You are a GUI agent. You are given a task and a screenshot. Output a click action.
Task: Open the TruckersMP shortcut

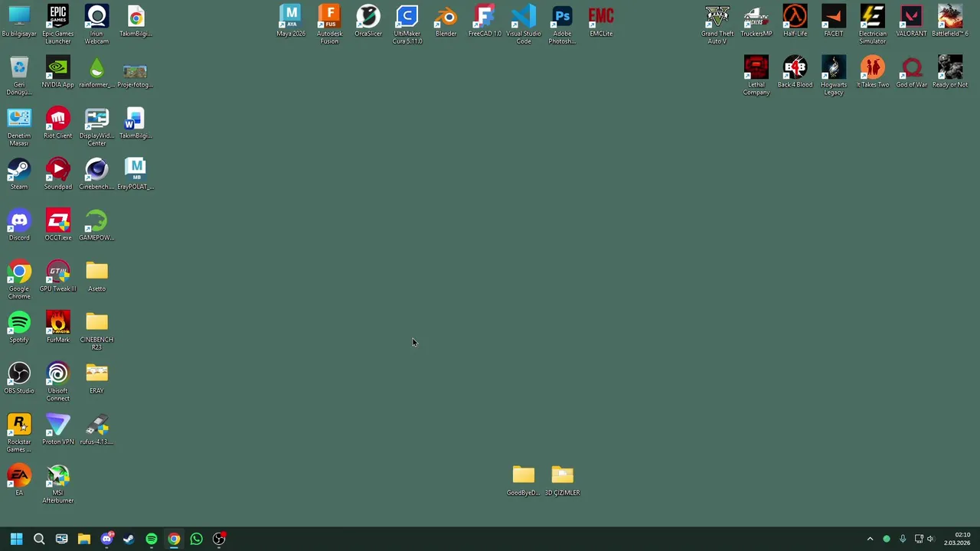click(x=756, y=21)
